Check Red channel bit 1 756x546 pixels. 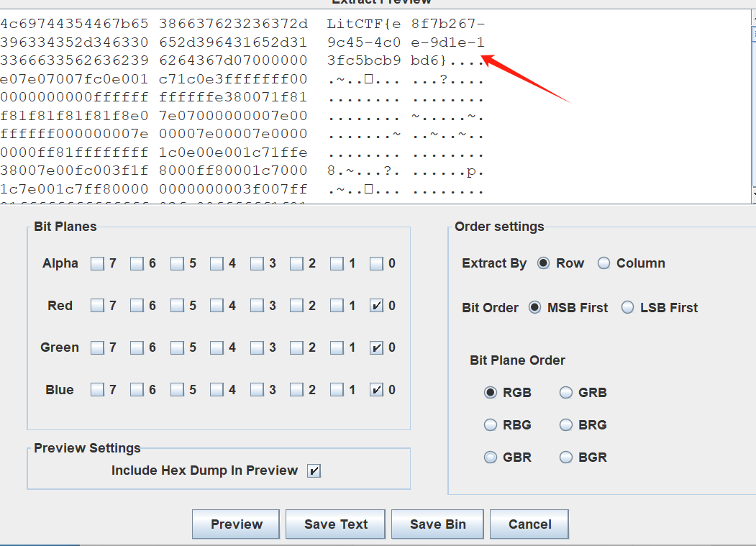pos(338,305)
